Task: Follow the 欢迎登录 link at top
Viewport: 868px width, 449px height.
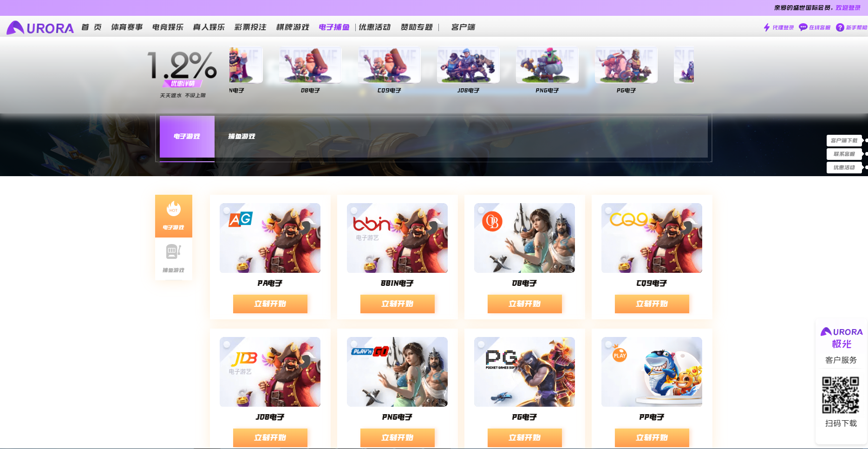Action: pos(848,8)
